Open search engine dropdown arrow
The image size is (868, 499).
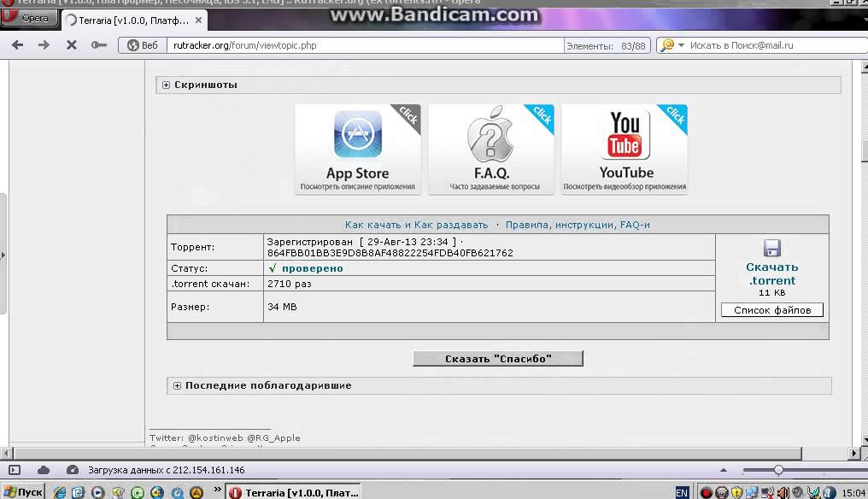pos(682,45)
